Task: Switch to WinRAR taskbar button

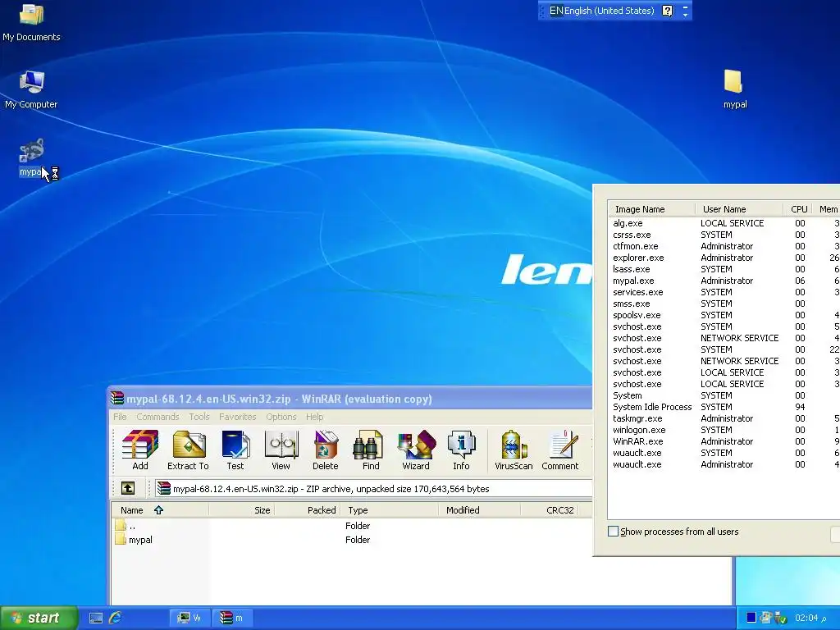Action: (232, 618)
